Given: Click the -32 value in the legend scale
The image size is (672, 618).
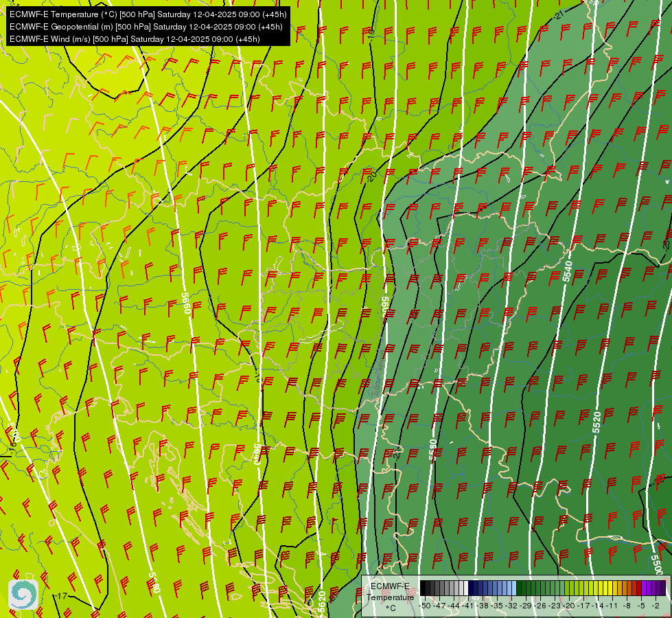Looking at the screenshot, I should coord(512,606).
